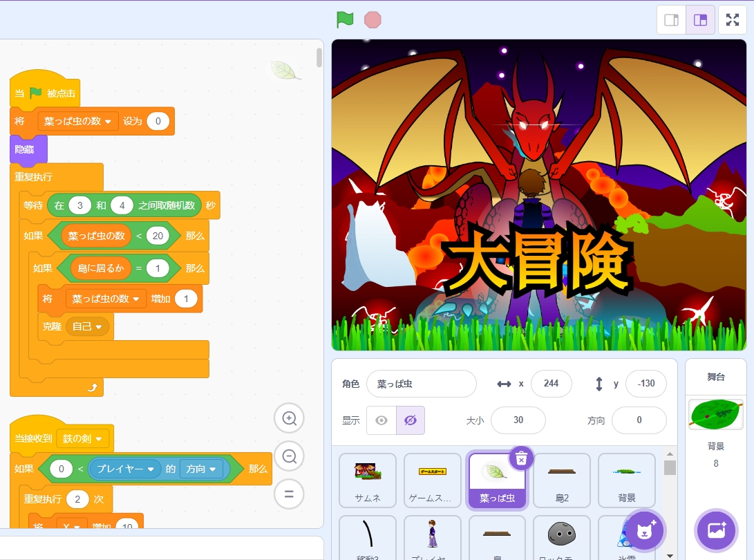
Task: Delete the 葉っぱ虫 sprite using trash icon
Action: tap(522, 458)
